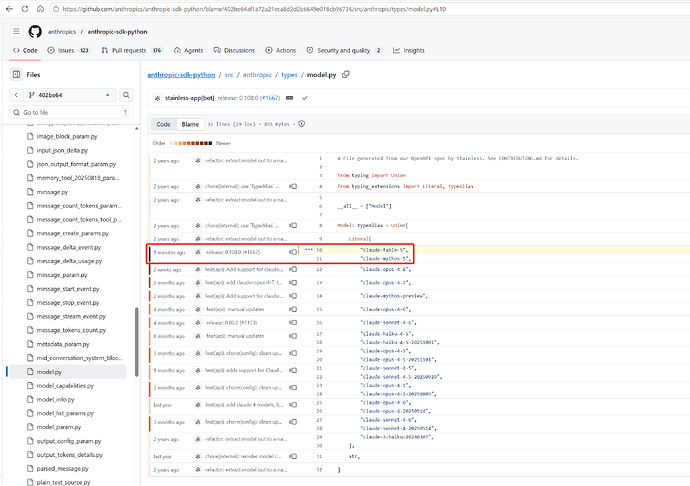The height and width of the screenshot is (486, 690).
Task: Open Security and quality tab
Action: tap(344, 50)
